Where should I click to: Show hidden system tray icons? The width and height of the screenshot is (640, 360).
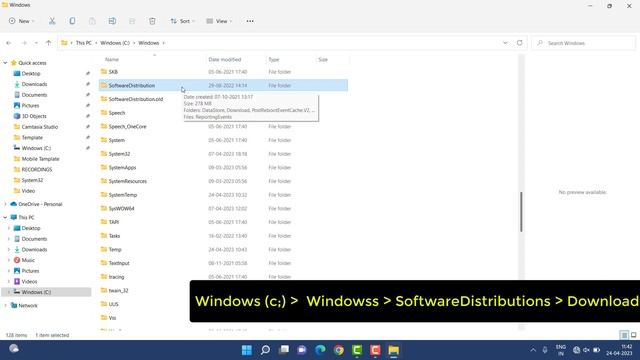533,350
